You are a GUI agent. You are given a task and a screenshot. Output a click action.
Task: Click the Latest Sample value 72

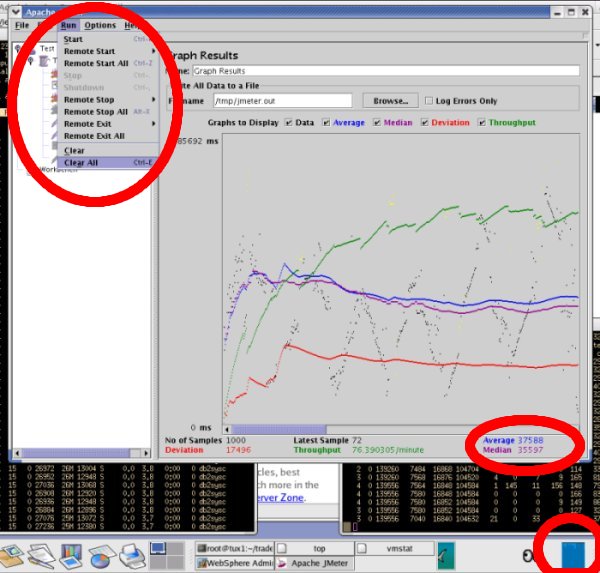(x=357, y=440)
